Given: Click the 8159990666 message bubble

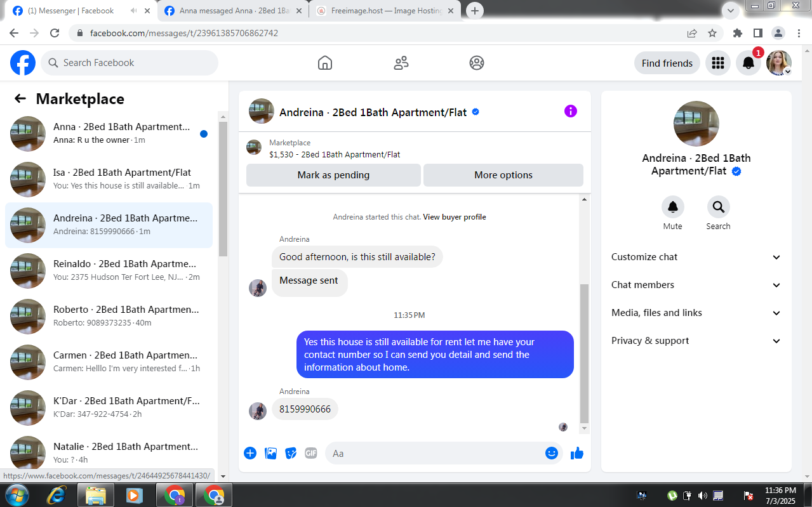Looking at the screenshot, I should click(305, 409).
